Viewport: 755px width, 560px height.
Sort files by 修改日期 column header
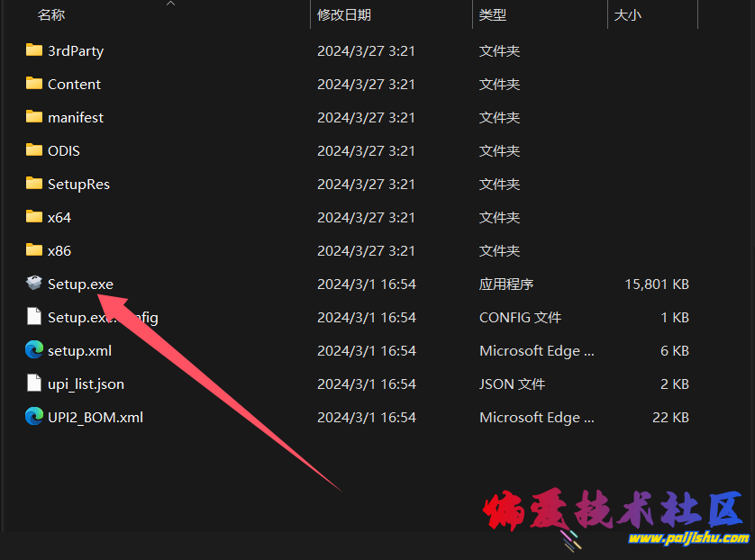click(346, 14)
